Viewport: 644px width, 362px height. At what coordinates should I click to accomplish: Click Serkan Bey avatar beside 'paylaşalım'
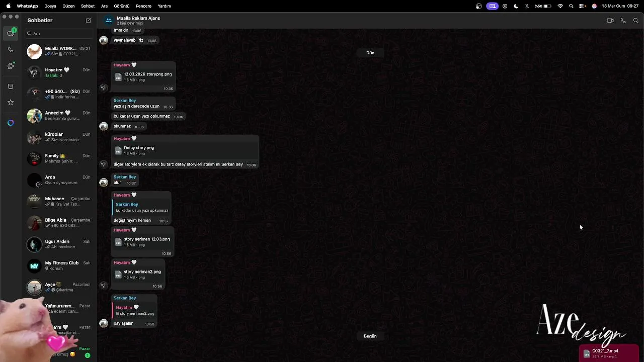104,323
